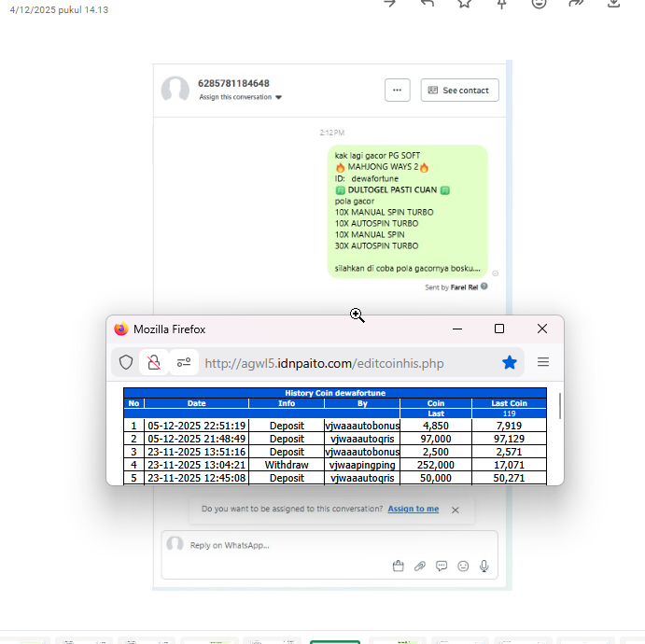Click the shield tracking protection icon
Image resolution: width=645 pixels, height=644 pixels.
(126, 363)
